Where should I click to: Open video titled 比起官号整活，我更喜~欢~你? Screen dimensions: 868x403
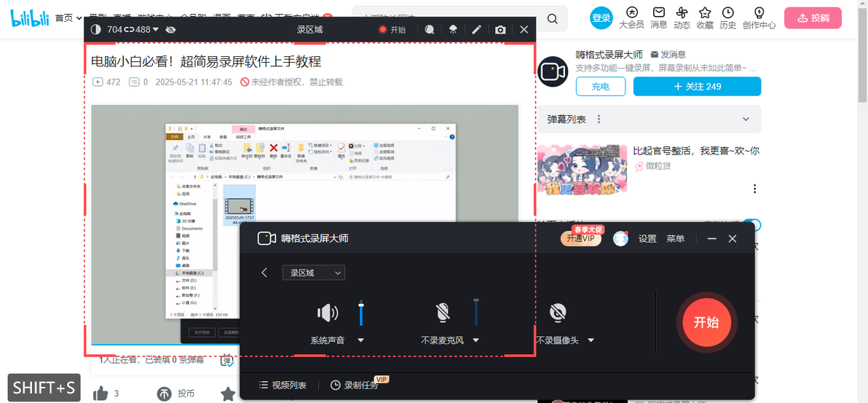click(x=696, y=151)
